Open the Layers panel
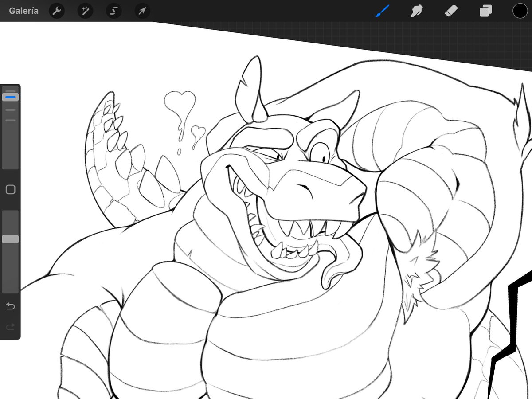The image size is (532, 399). pyautogui.click(x=485, y=11)
